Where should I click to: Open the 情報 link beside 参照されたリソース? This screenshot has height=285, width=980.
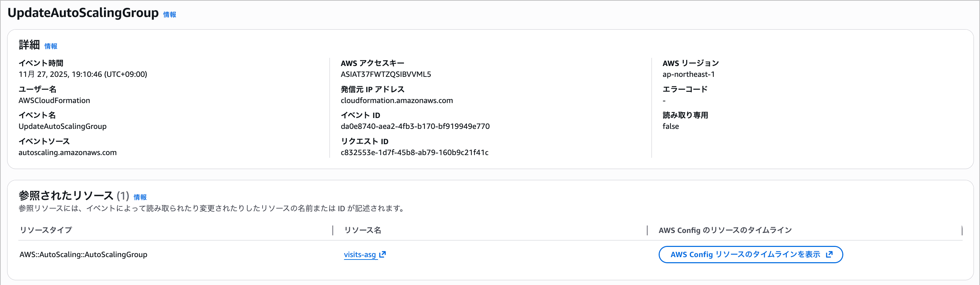[x=140, y=197]
